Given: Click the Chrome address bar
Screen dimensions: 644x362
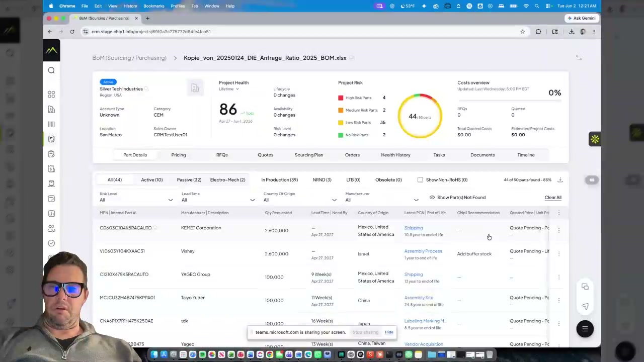Looking at the screenshot, I should point(302,32).
